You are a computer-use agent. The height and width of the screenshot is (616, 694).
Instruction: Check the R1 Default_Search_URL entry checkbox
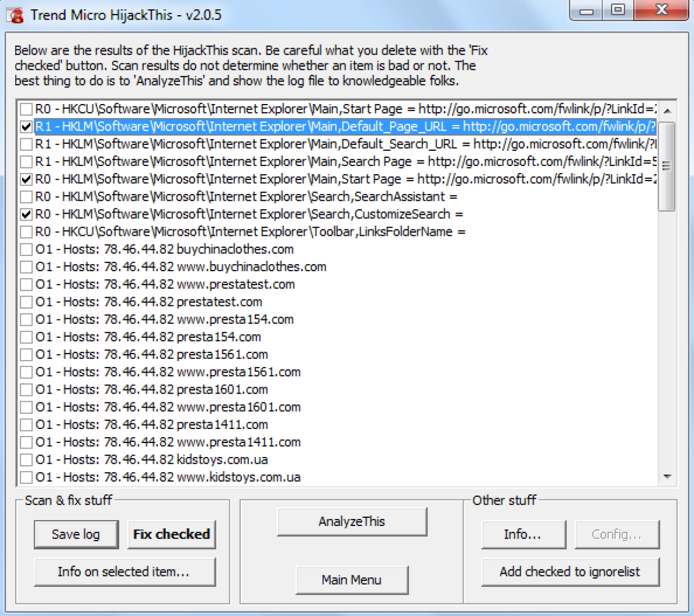(26, 144)
